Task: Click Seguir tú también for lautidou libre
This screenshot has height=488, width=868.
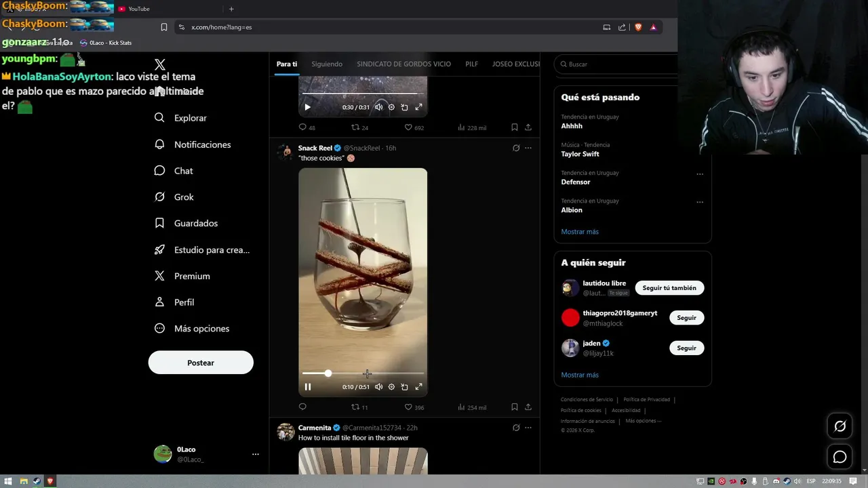Action: 669,288
